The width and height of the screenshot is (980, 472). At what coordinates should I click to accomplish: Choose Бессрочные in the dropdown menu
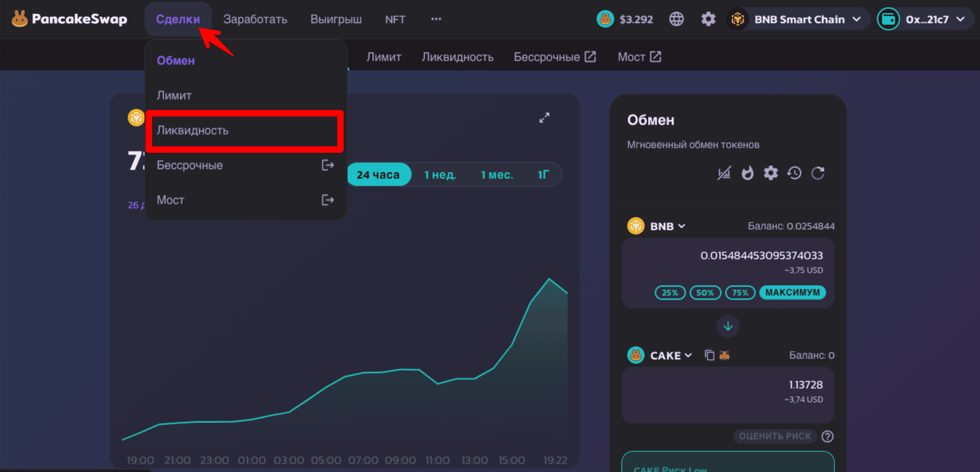pyautogui.click(x=246, y=165)
